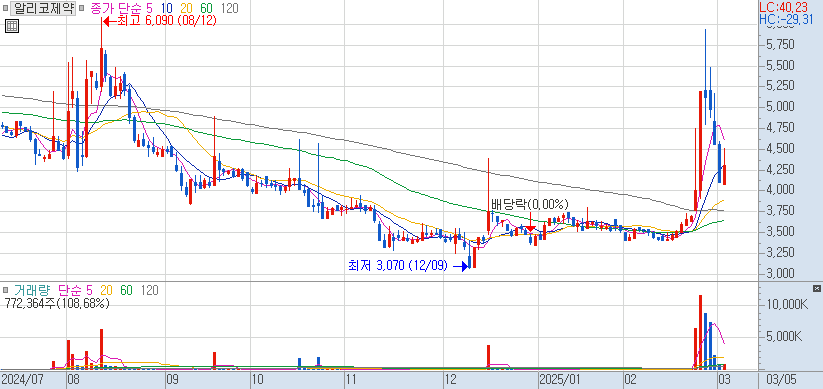Select the gray 120 volume average label
Image resolution: width=823 pixels, height=389 pixels.
coord(150,290)
